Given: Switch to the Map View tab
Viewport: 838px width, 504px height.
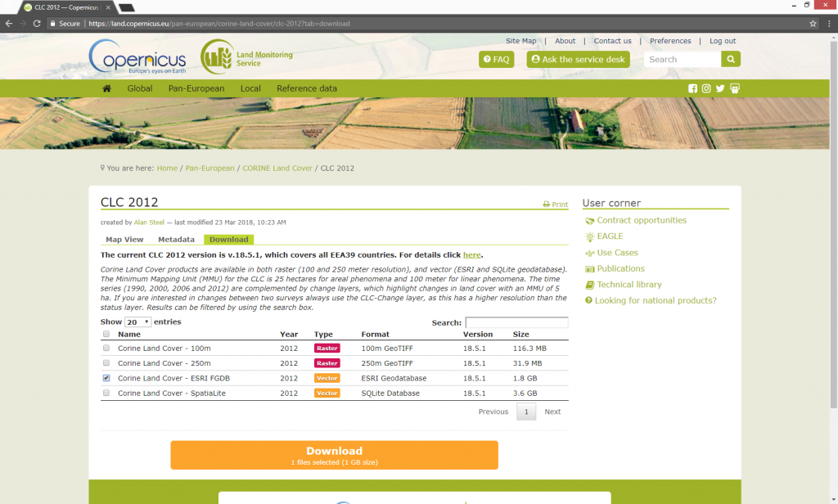Looking at the screenshot, I should point(124,240).
